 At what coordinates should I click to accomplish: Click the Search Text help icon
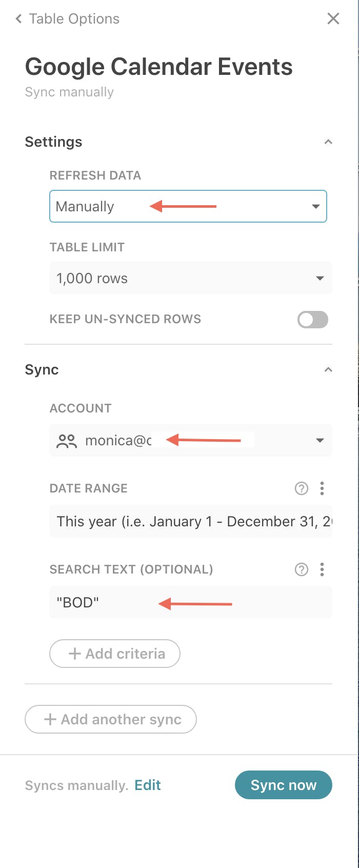pyautogui.click(x=302, y=569)
